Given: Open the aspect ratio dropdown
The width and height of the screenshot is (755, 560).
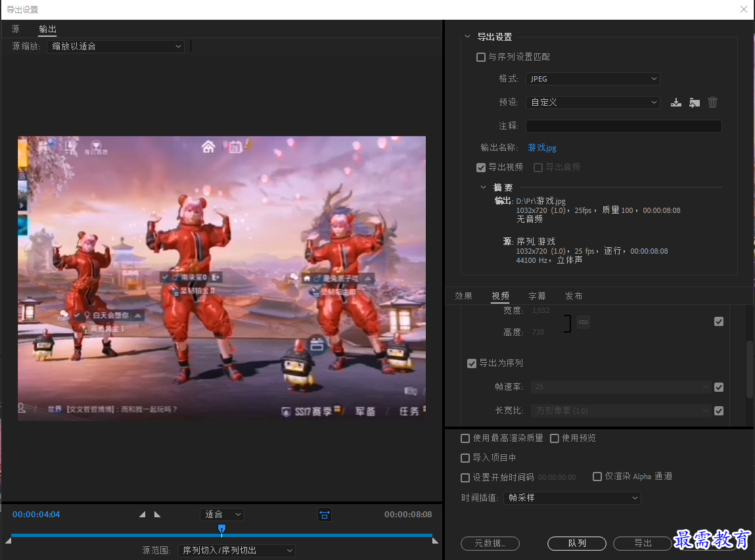Looking at the screenshot, I should [621, 410].
